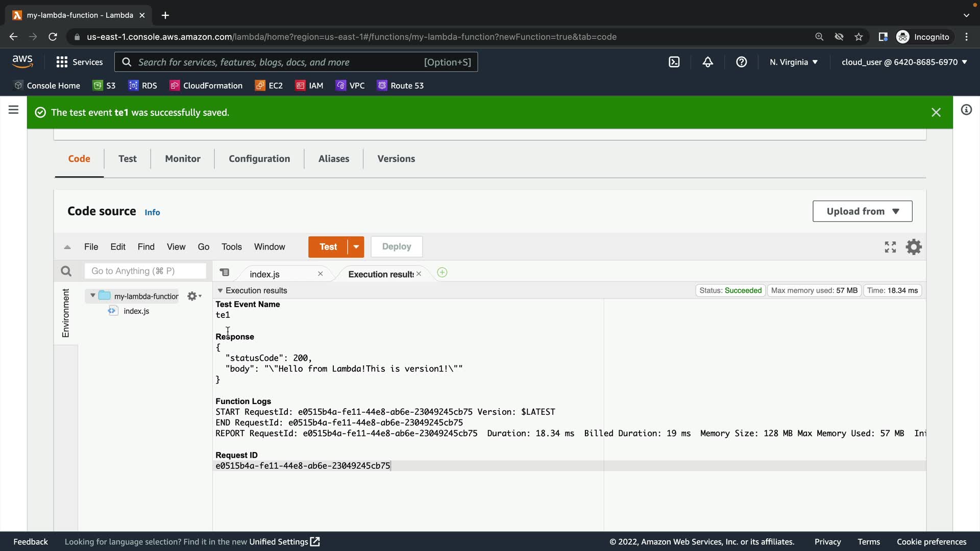980x551 pixels.
Task: Toggle fullscreen code editor icon
Action: (890, 247)
